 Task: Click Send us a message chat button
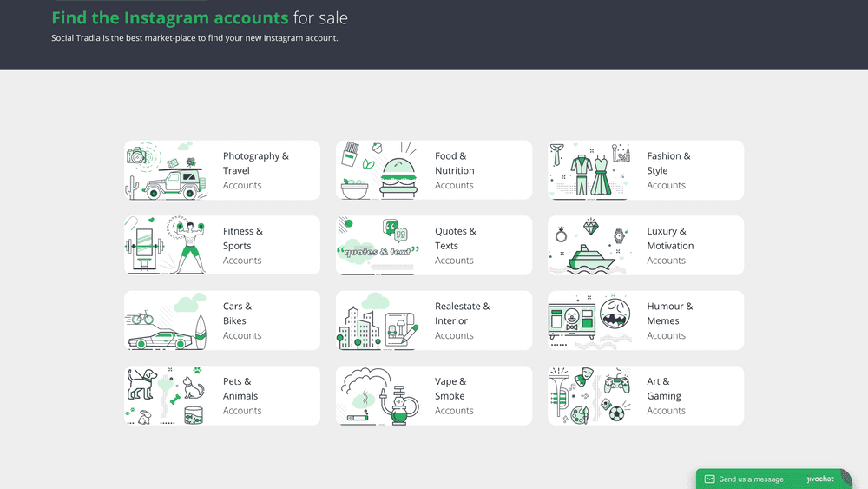coord(751,479)
